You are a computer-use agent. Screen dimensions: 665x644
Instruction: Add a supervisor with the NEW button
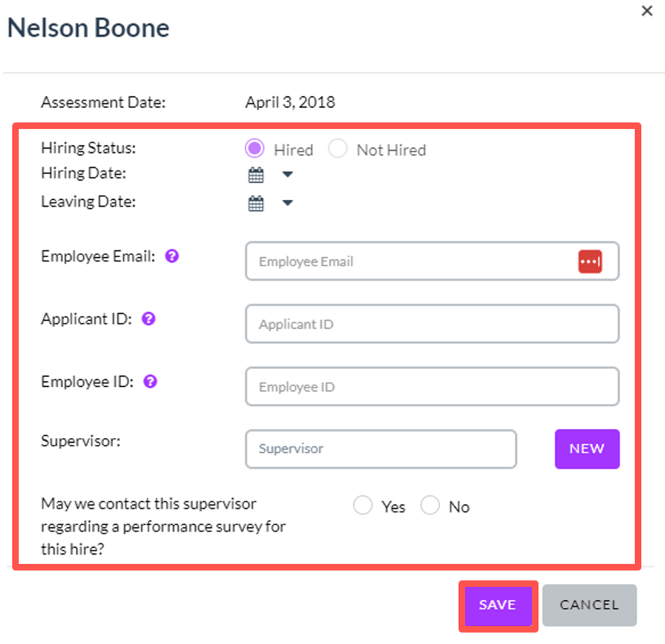pyautogui.click(x=587, y=449)
